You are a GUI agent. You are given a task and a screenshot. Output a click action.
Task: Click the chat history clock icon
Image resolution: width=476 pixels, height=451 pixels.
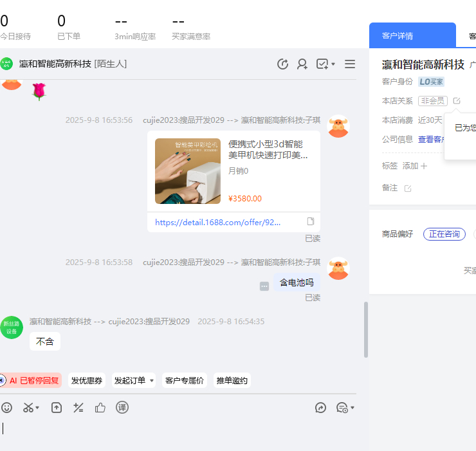(282, 64)
